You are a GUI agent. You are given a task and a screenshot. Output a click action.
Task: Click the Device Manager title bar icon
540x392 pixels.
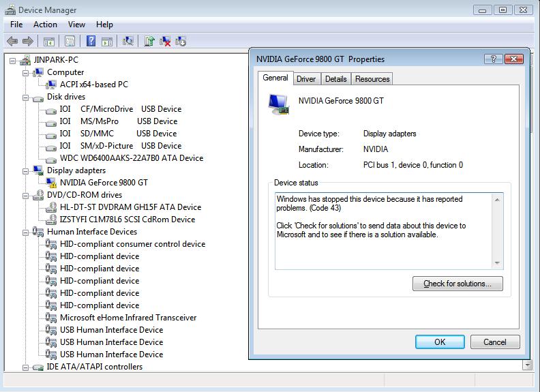(x=10, y=10)
